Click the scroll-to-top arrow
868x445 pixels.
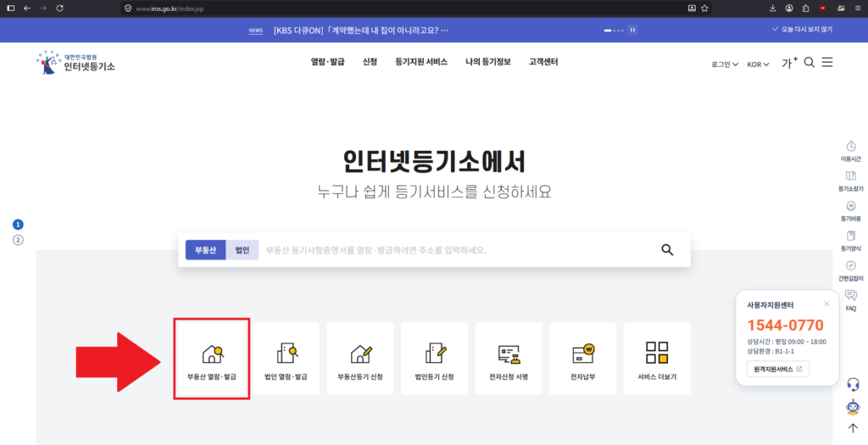[853, 428]
